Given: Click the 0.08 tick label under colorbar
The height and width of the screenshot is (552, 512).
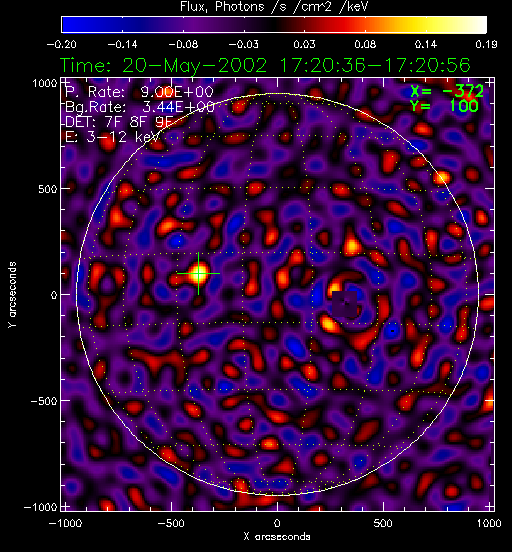Looking at the screenshot, I should pyautogui.click(x=365, y=44).
